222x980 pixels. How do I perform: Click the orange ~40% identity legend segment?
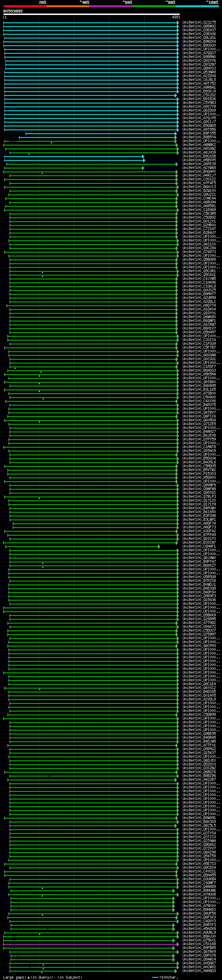pos(68,6)
